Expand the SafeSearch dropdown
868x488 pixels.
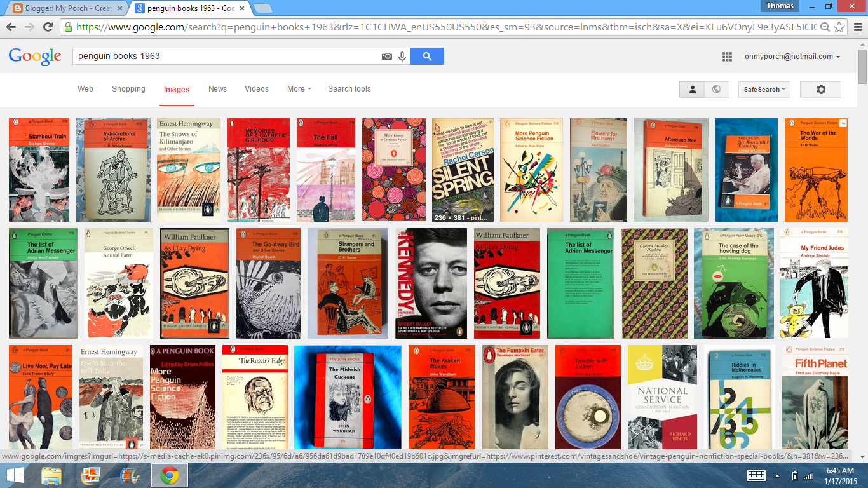point(765,90)
